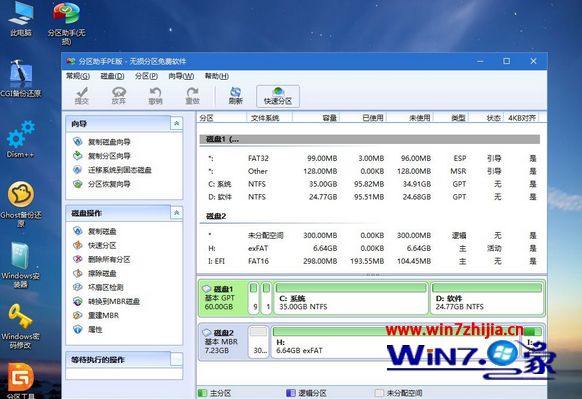Viewport: 582px width, 399px height.
Task: Select the 30... unallocated block on 磁盘2
Action: pyautogui.click(x=258, y=342)
